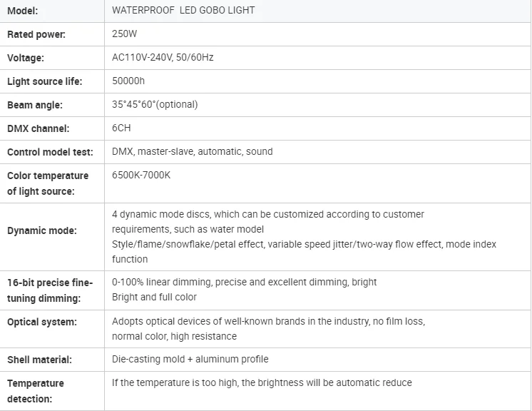Screen dimensions: 532x411
Task: Select the "Die-casting mold + aluminum profile" text
Action: (x=190, y=359)
